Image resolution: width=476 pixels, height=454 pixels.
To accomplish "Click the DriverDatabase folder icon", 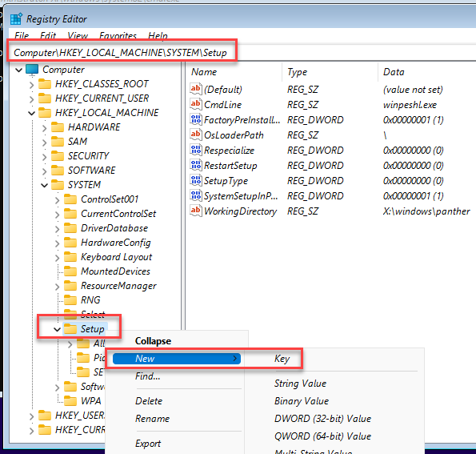I will 70,228.
